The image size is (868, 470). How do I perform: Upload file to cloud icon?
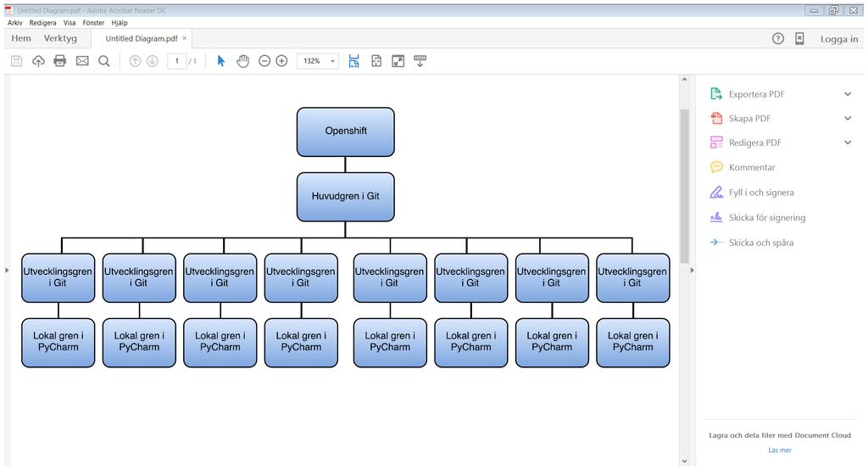click(x=38, y=61)
